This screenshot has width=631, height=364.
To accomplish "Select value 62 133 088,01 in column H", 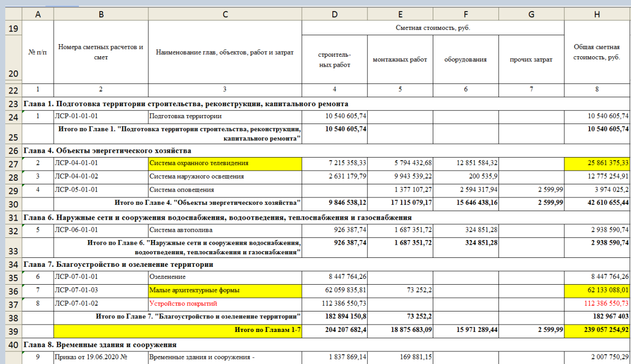I will click(597, 290).
